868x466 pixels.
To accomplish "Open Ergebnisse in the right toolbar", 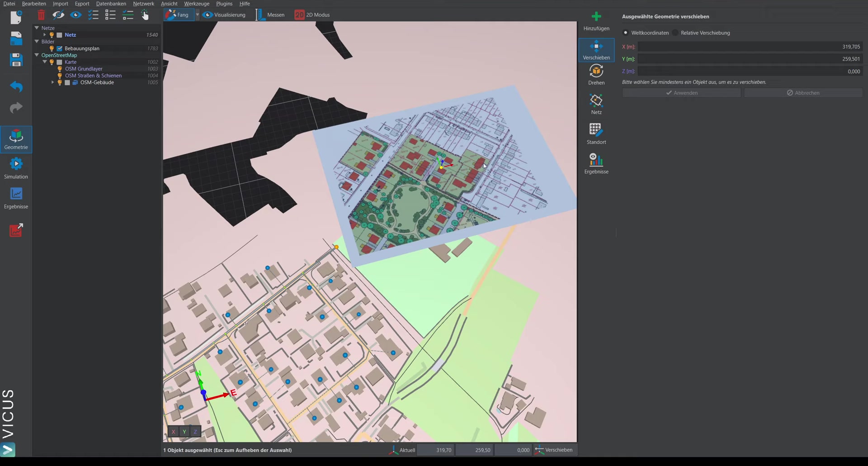I will [596, 164].
